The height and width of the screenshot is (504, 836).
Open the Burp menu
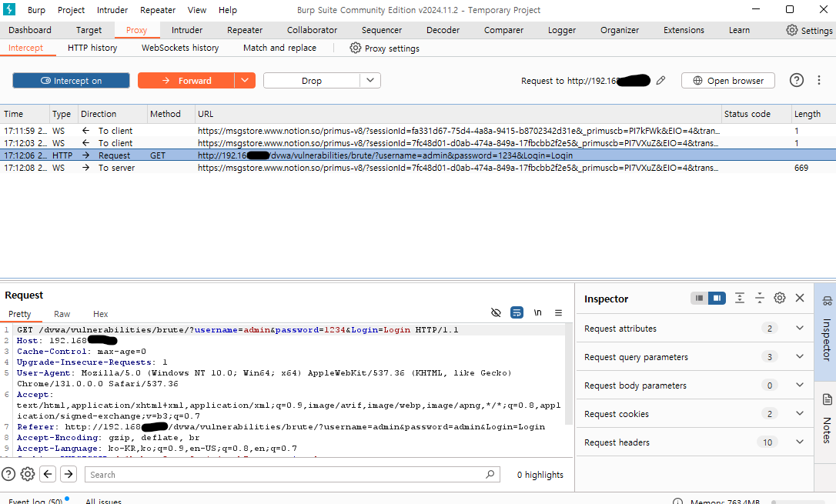coord(36,10)
